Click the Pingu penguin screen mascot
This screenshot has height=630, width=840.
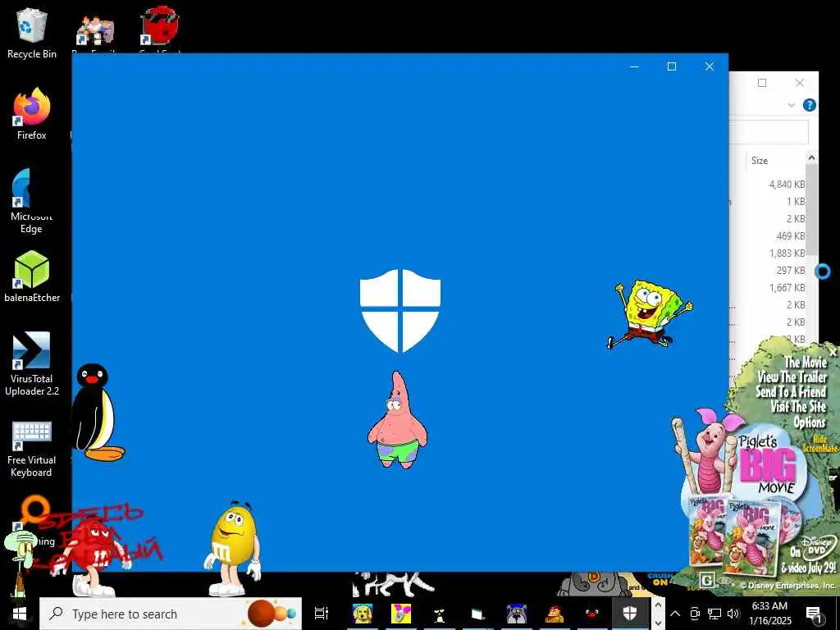tap(97, 412)
